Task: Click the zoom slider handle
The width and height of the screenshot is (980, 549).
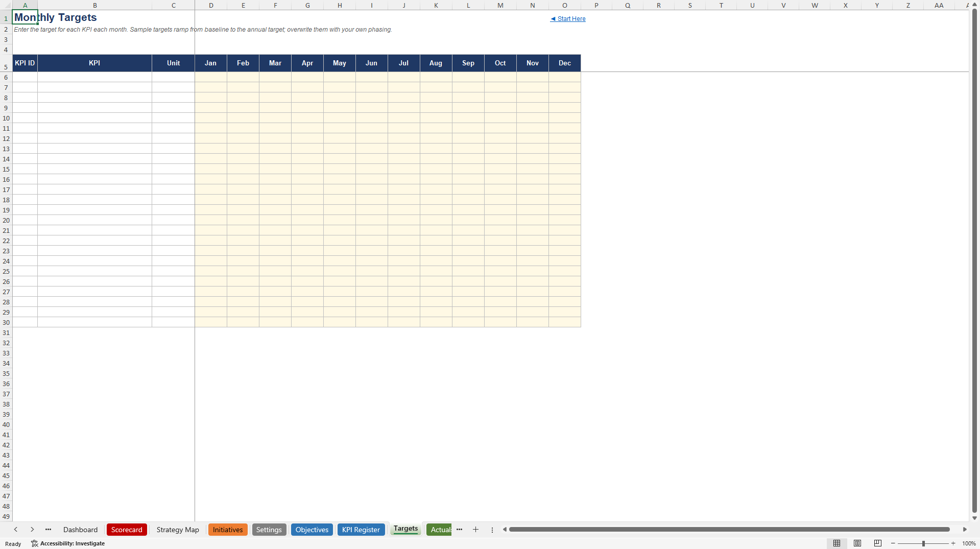Action: click(x=923, y=543)
